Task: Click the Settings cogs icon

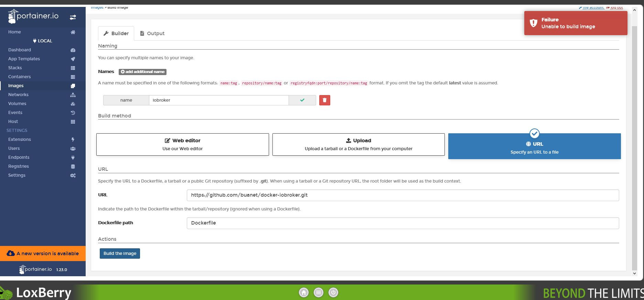Action: tap(73, 175)
